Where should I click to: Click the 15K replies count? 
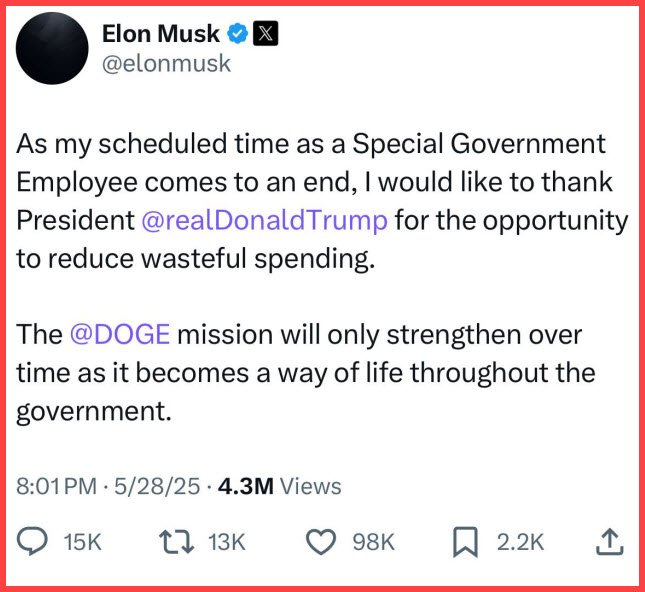tap(82, 542)
